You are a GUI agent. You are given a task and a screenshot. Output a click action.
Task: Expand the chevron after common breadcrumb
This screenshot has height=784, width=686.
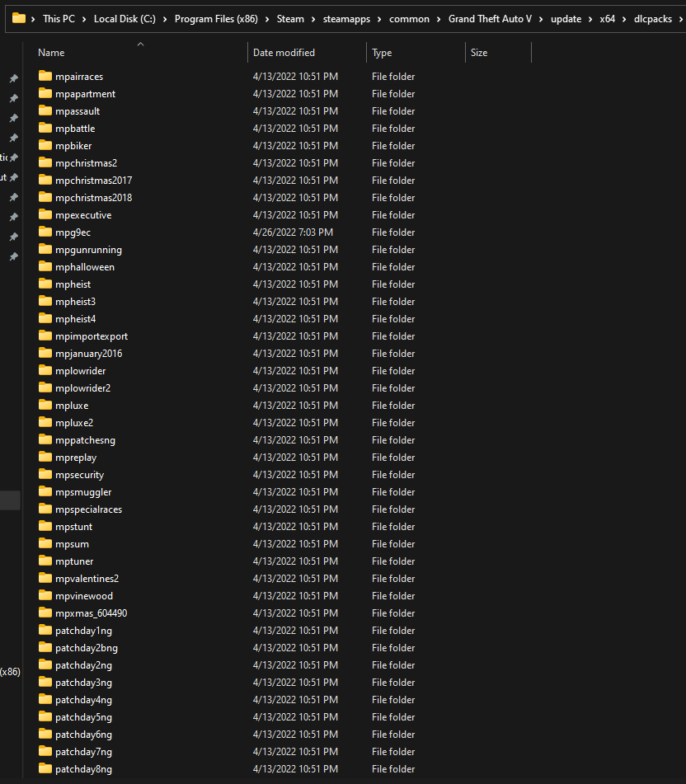point(439,19)
